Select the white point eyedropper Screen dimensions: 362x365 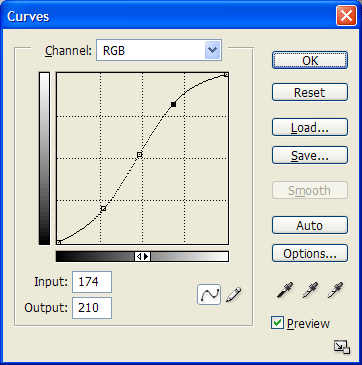(x=335, y=290)
